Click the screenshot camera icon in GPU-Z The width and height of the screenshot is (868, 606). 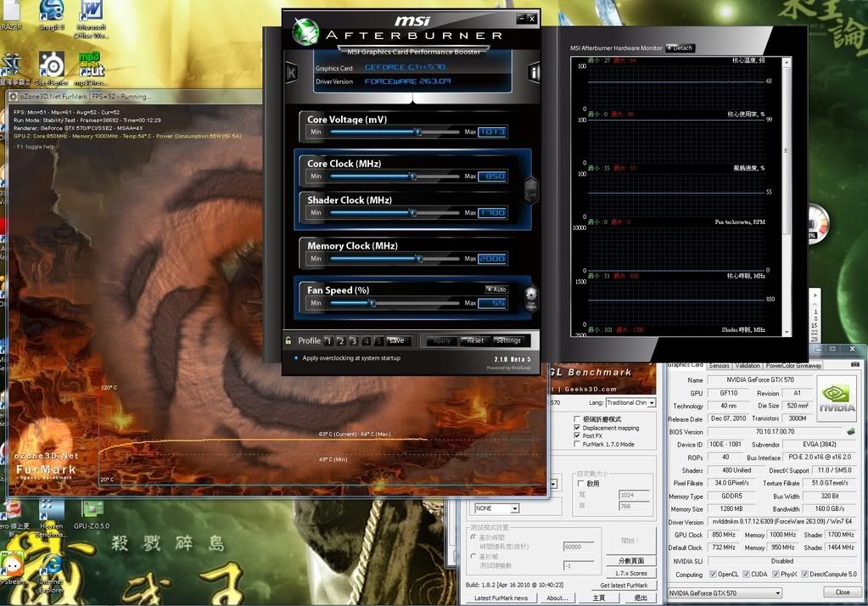[855, 364]
